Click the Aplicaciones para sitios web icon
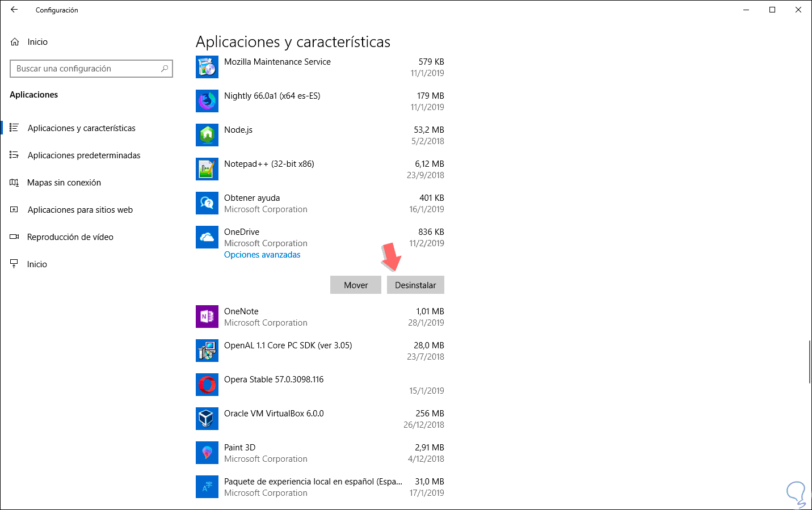Screen dimensions: 812x510 14,209
